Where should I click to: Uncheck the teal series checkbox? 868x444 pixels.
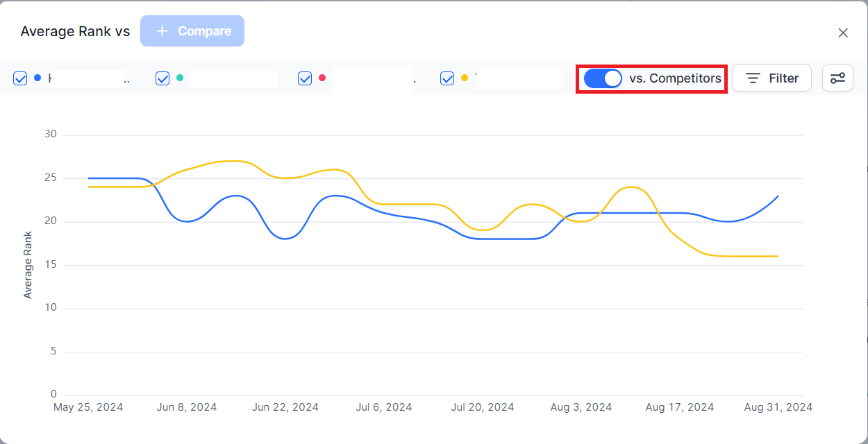click(x=162, y=78)
